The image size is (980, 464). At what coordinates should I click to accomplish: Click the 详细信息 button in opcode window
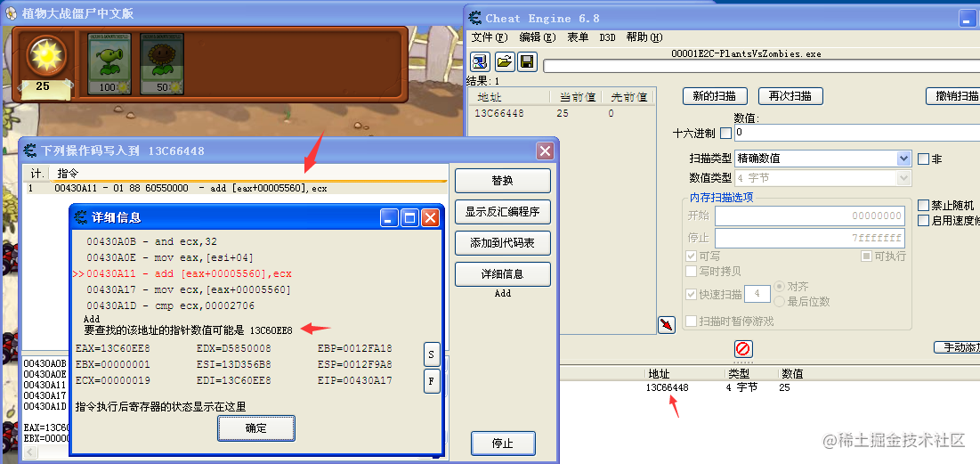(503, 274)
